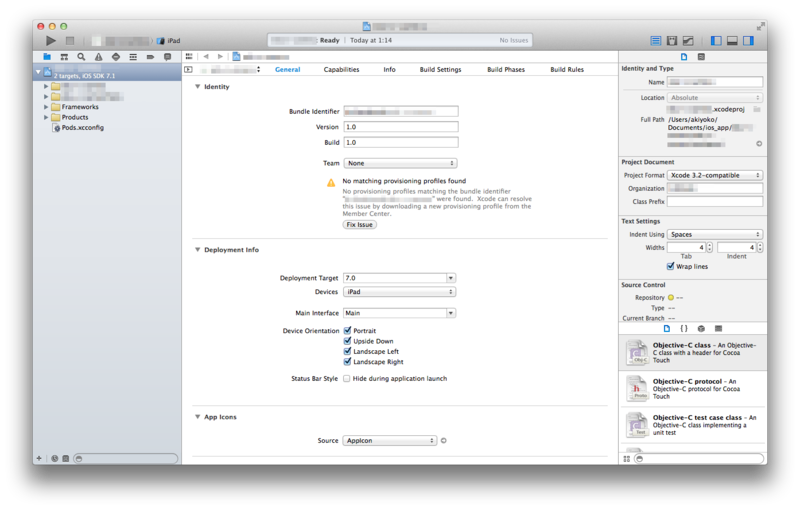Expand the Frameworks folder
The width and height of the screenshot is (800, 510).
pos(46,107)
